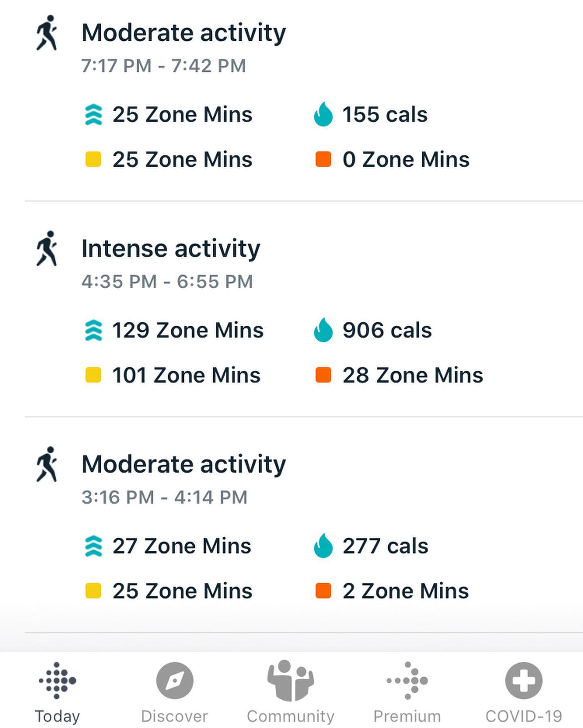Tap the walking icon for 7:17 PM activity
The width and height of the screenshot is (583, 728).
(47, 33)
